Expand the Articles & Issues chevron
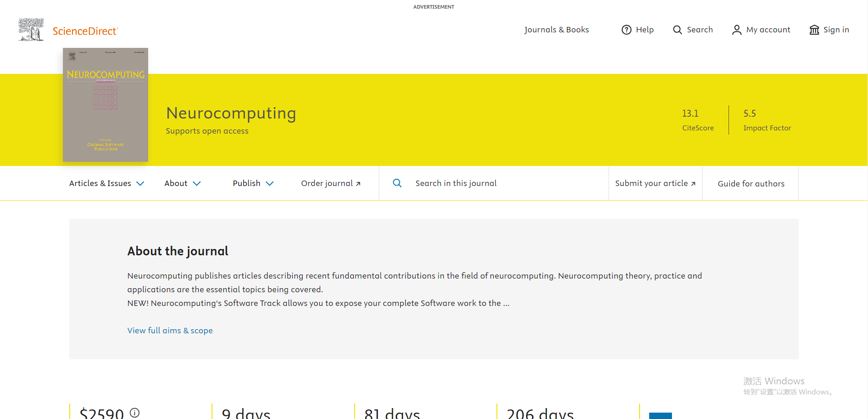 point(140,183)
